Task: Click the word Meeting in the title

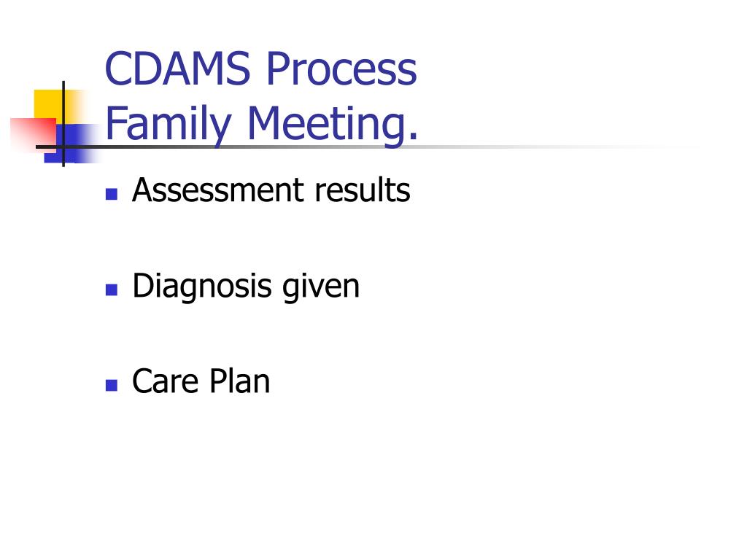Action: (x=328, y=124)
